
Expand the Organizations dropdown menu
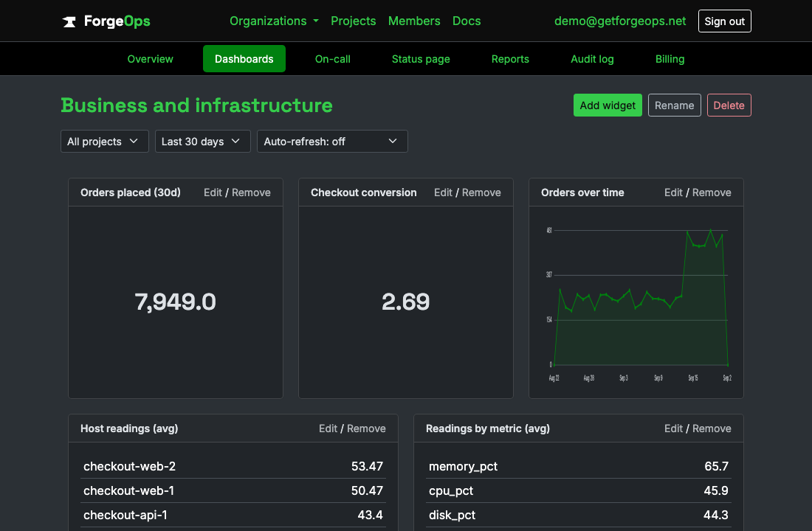274,21
